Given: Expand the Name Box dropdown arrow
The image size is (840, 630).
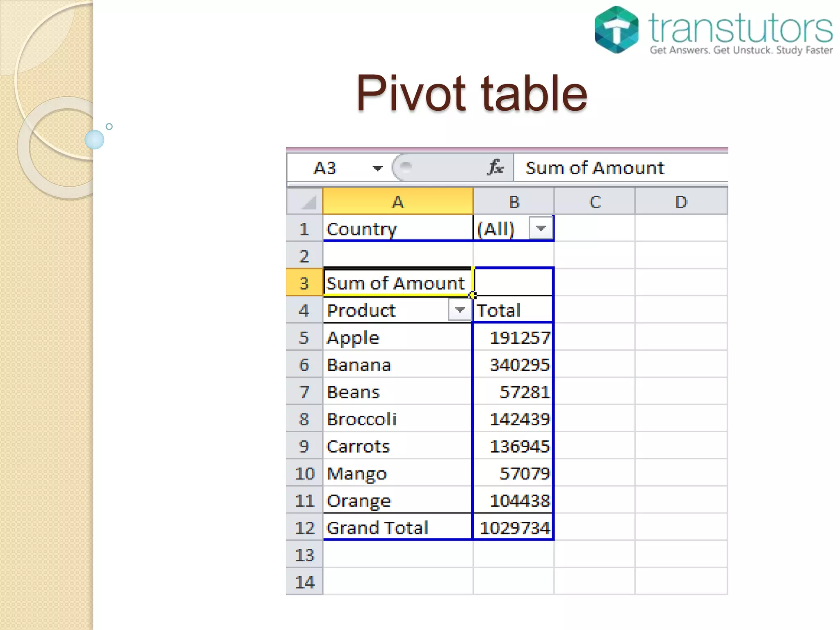Looking at the screenshot, I should 377,168.
